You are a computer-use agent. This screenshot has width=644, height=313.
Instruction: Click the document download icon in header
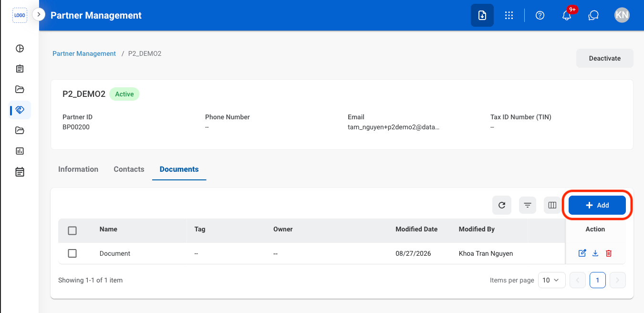(x=482, y=15)
